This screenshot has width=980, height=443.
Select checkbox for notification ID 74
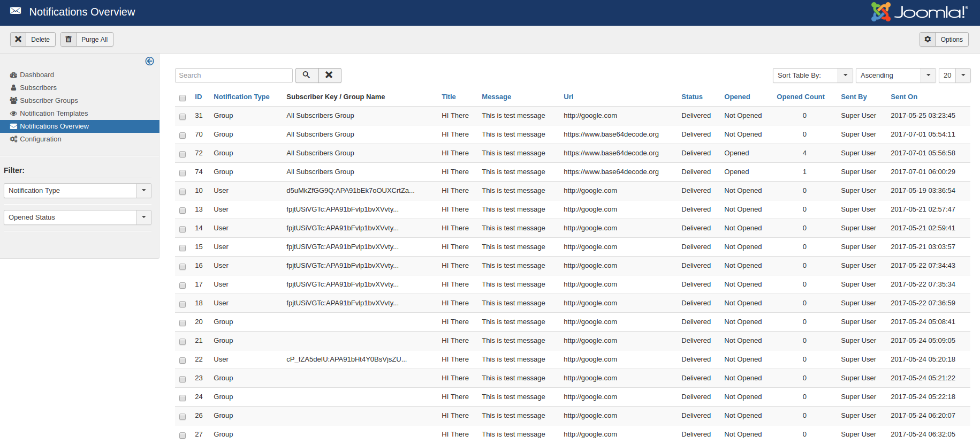click(183, 173)
